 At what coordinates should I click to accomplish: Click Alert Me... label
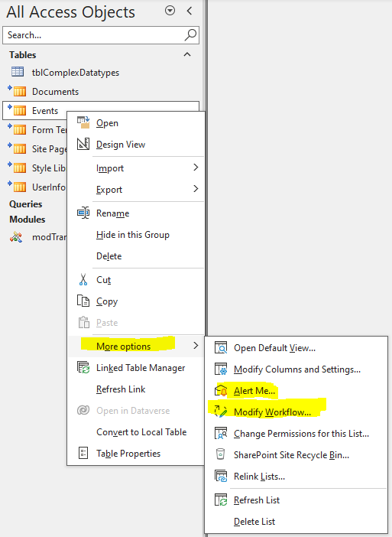point(254,391)
